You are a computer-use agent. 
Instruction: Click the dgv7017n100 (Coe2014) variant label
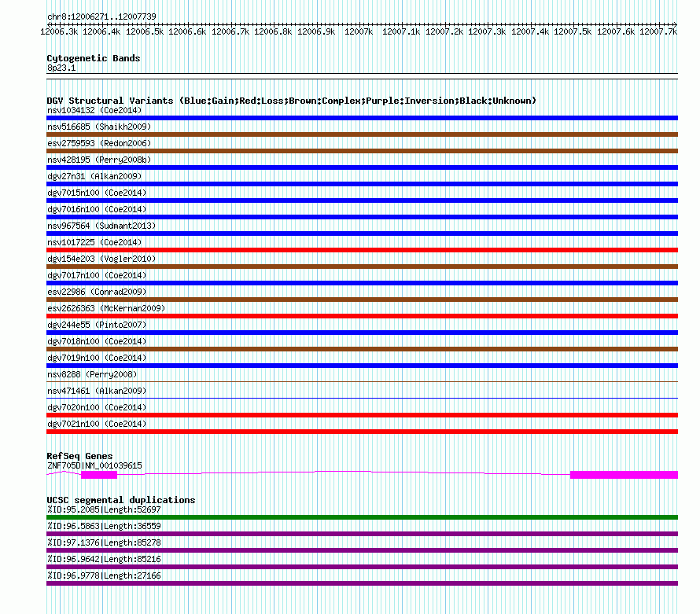[97, 275]
